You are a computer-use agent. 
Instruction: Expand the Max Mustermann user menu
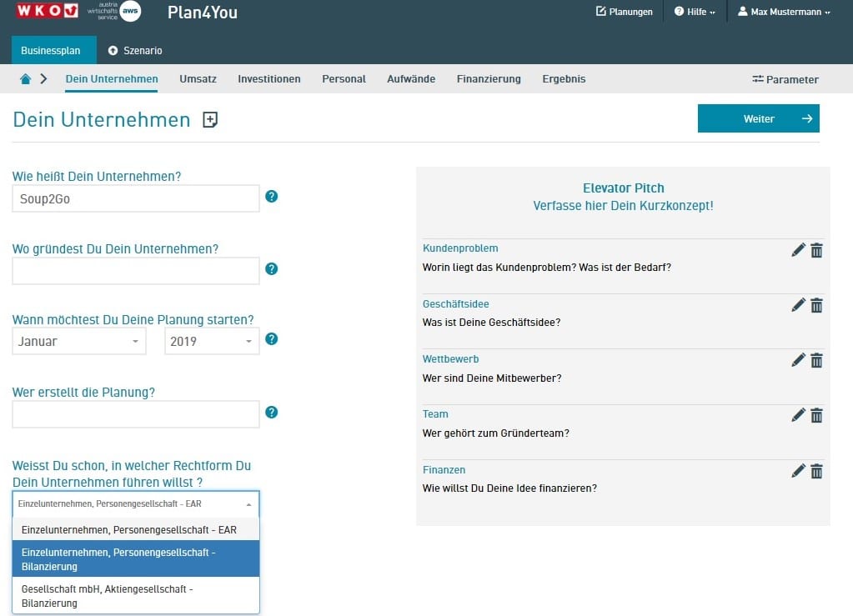pyautogui.click(x=784, y=12)
